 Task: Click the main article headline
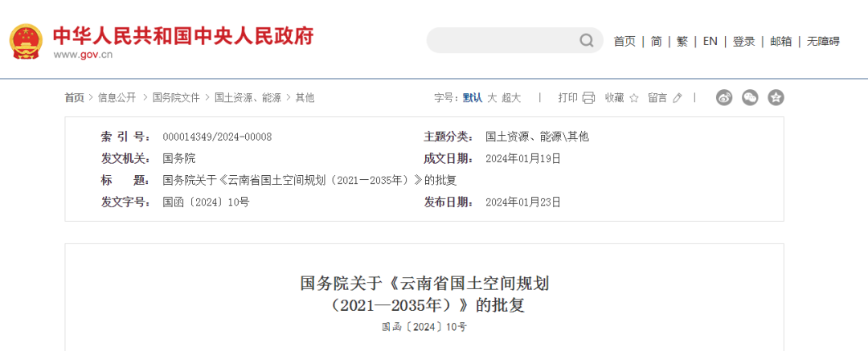coord(424,295)
